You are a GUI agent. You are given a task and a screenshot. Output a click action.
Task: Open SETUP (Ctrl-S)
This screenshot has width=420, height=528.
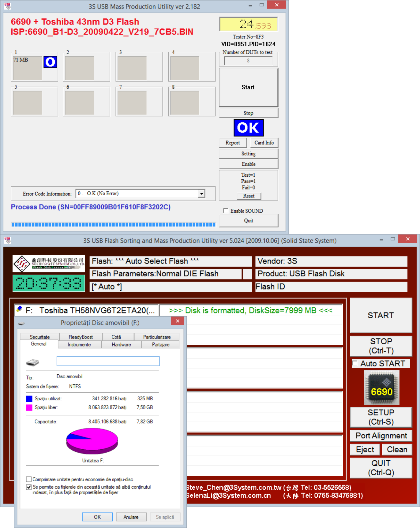coord(381,417)
